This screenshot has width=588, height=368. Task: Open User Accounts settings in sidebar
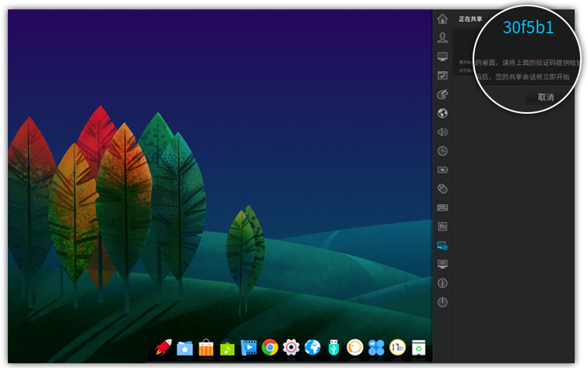(443, 38)
